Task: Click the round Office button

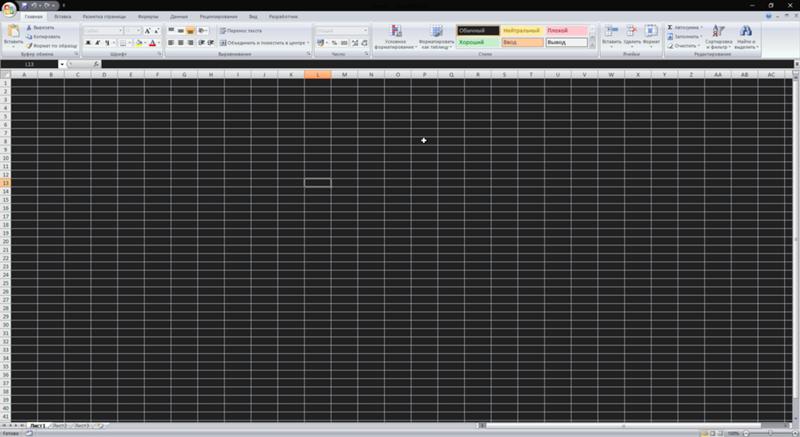Action: pos(9,8)
